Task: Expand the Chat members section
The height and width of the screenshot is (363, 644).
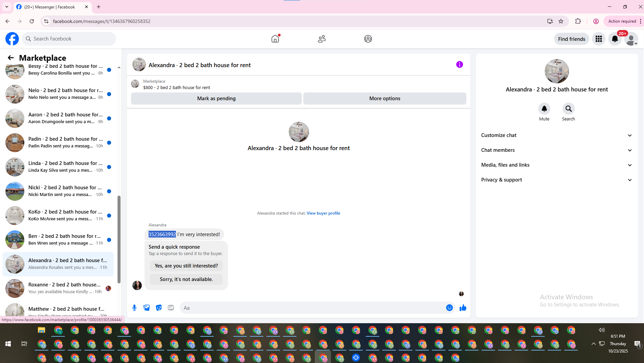Action: [557, 150]
